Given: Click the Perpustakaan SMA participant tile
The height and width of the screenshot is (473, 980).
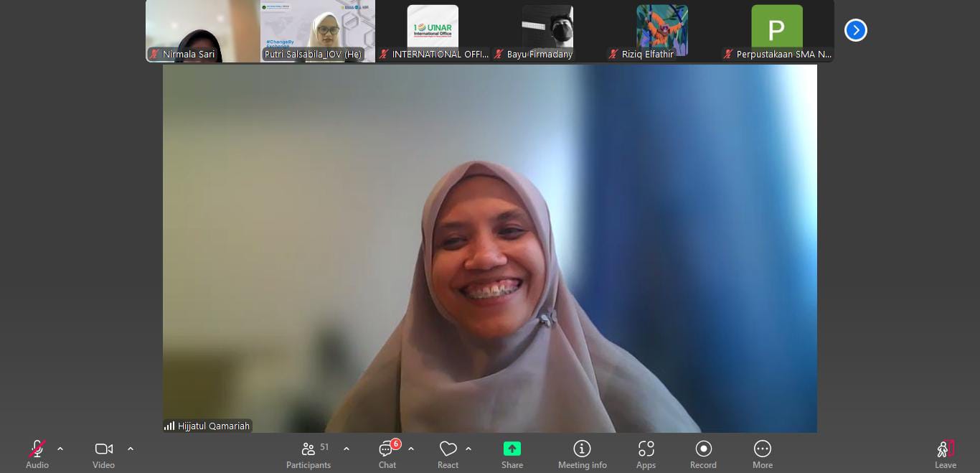Looking at the screenshot, I should coord(776,31).
